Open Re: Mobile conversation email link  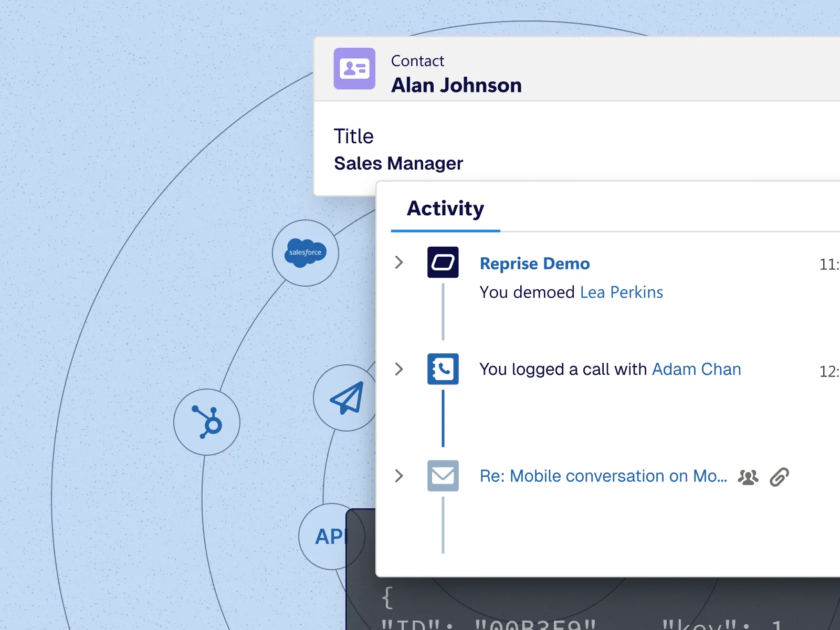click(604, 476)
